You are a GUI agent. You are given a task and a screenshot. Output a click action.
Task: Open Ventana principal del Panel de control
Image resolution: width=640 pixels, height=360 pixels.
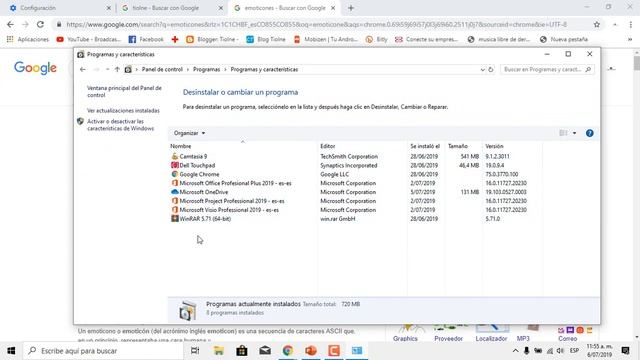click(x=124, y=91)
